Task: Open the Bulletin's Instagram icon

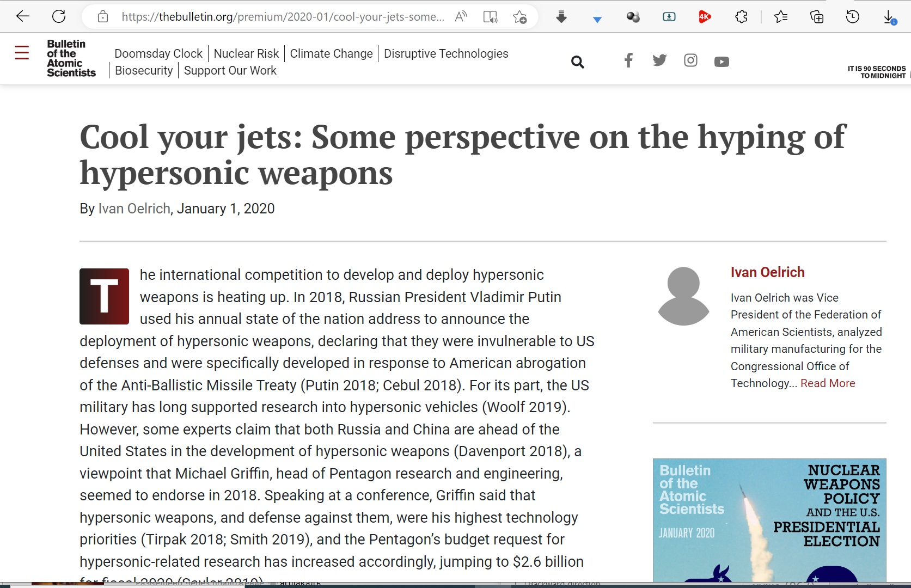Action: (x=690, y=60)
